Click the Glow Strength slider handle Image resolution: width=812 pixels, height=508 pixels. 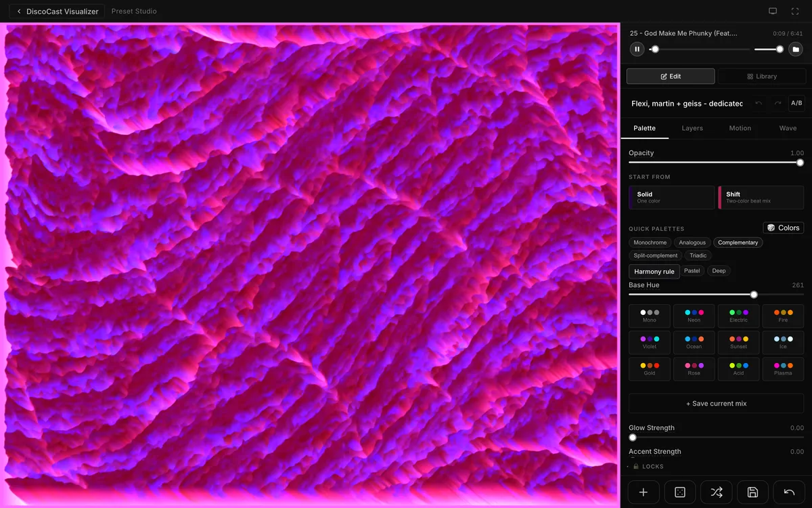pos(633,438)
